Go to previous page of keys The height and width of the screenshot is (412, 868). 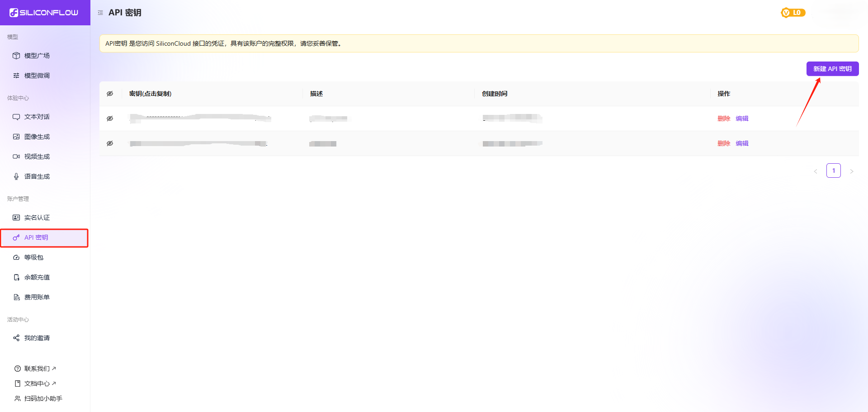[816, 171]
